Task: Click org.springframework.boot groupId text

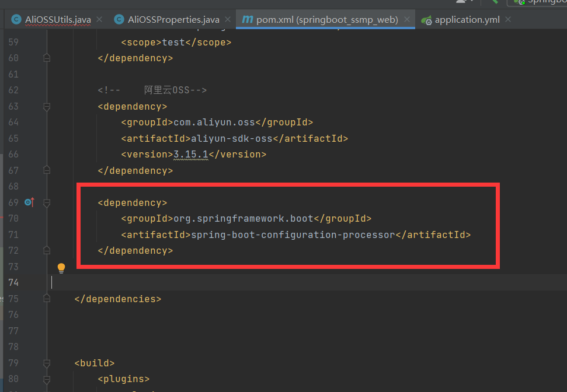Action: 244,219
